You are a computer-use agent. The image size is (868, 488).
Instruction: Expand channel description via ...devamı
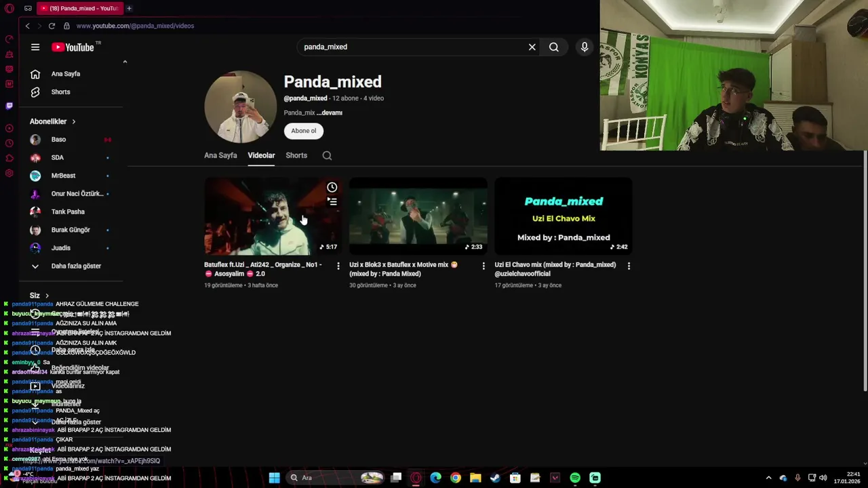[x=330, y=113]
